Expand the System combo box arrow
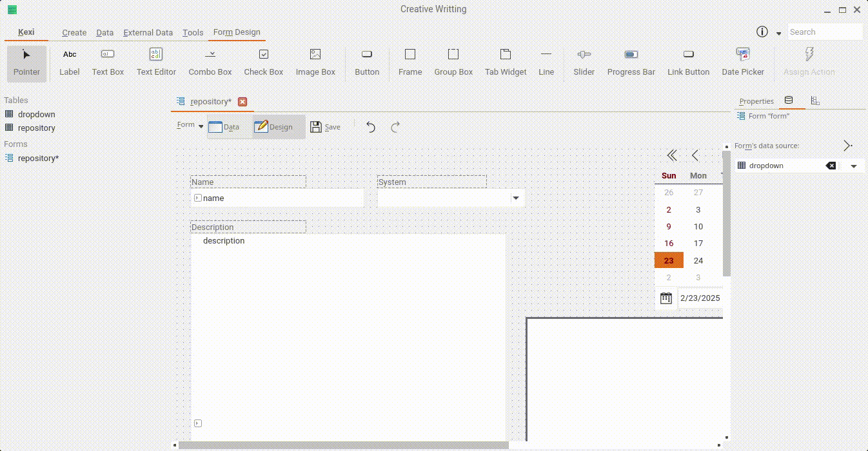 pyautogui.click(x=515, y=198)
